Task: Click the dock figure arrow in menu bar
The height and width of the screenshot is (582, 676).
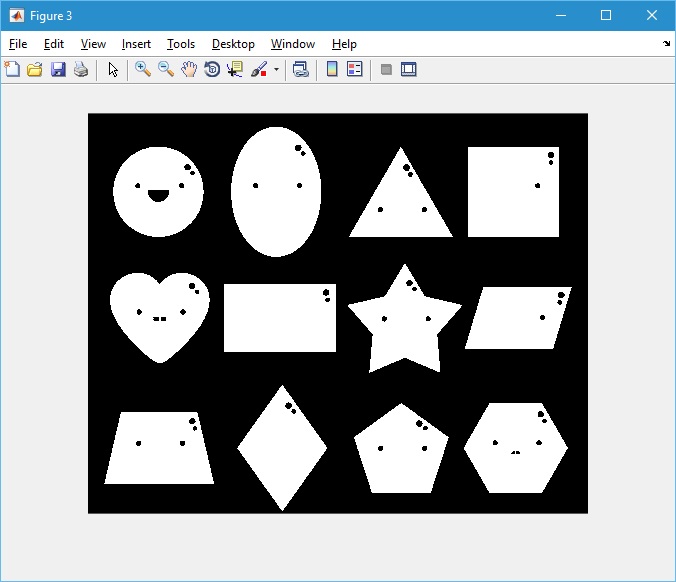Action: pos(666,44)
